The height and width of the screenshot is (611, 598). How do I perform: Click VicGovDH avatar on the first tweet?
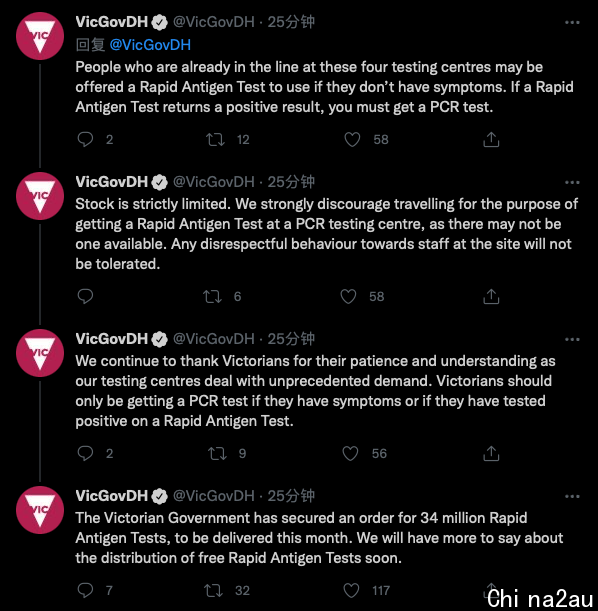[x=40, y=36]
